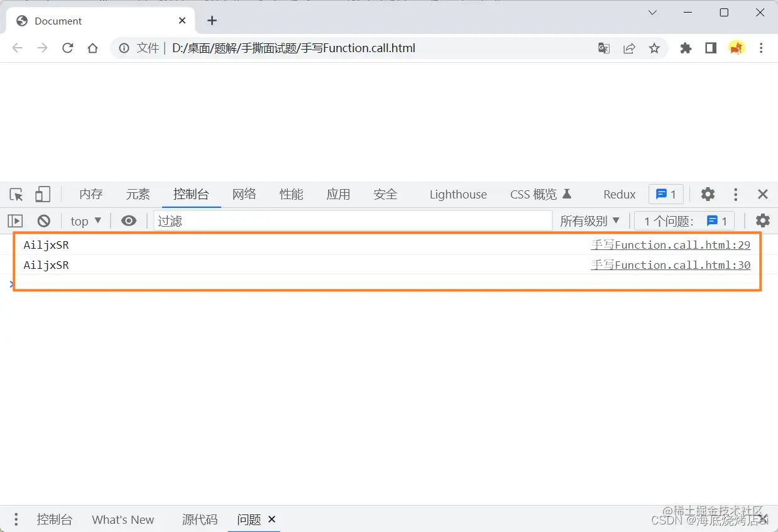This screenshot has height=532, width=778.
Task: Switch to the 网络 tab
Action: click(244, 194)
